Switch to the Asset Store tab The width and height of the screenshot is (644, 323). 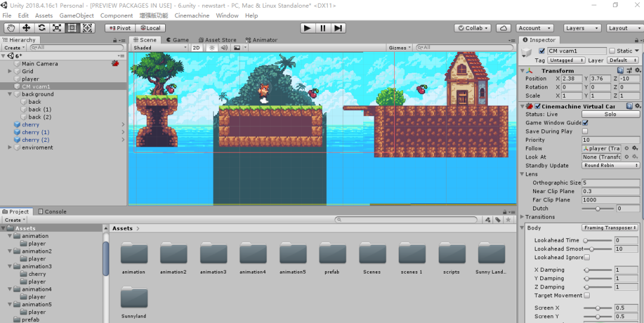pyautogui.click(x=217, y=40)
